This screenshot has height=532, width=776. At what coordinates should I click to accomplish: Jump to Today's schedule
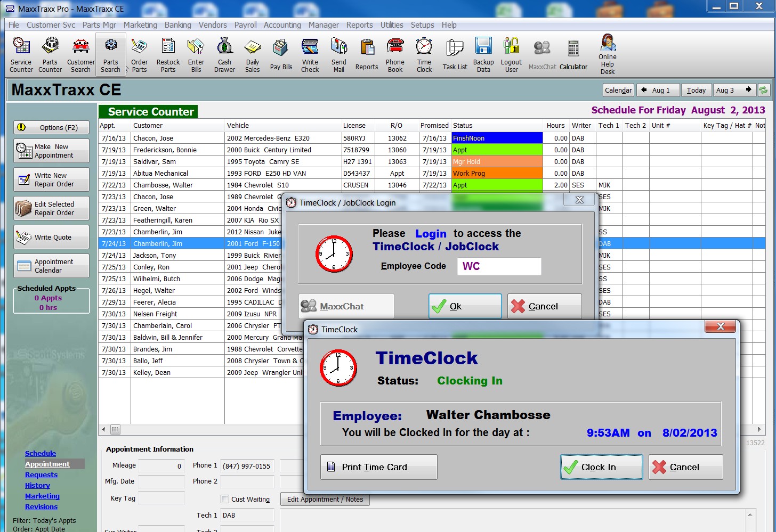click(x=696, y=90)
